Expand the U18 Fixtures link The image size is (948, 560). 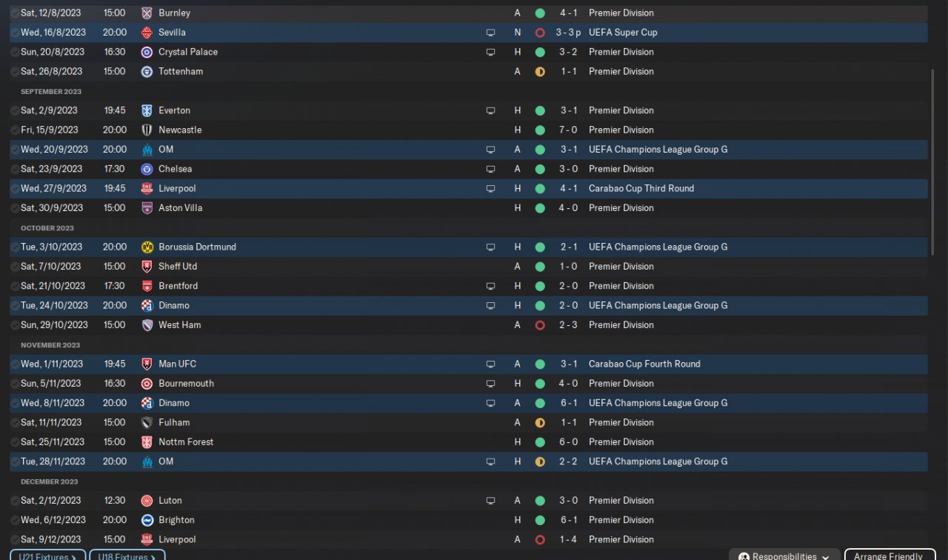point(127,556)
